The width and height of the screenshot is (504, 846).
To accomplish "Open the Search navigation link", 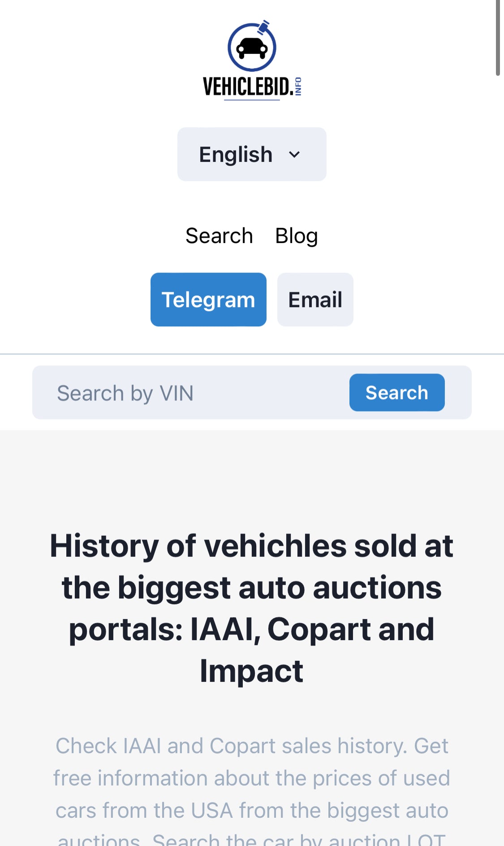I will pos(219,236).
